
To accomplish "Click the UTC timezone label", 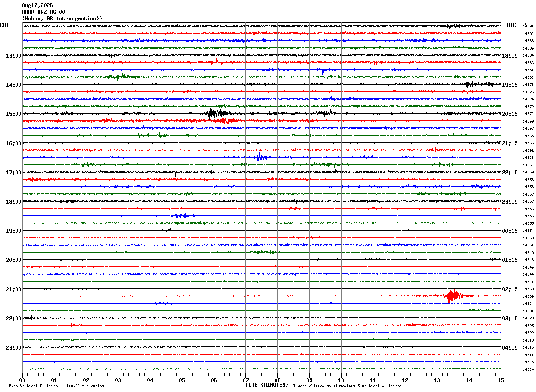I will click(512, 25).
